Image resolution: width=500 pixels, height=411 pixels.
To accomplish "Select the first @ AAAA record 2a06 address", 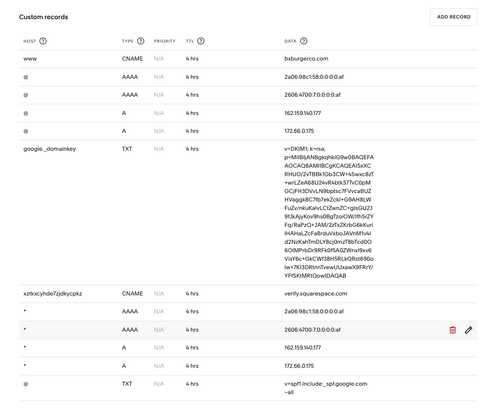I will (314, 77).
